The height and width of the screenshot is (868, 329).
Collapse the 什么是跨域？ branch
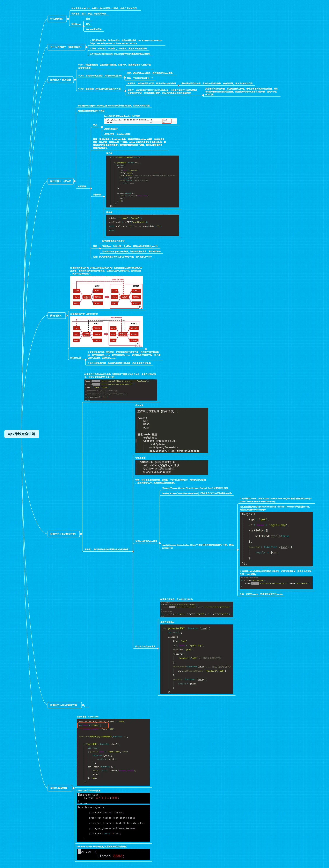[68, 19]
